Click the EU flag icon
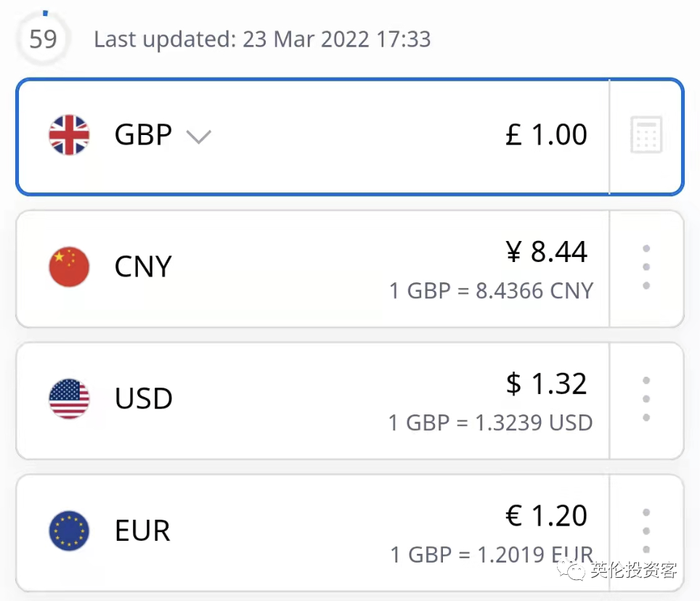The image size is (700, 601). (x=69, y=531)
